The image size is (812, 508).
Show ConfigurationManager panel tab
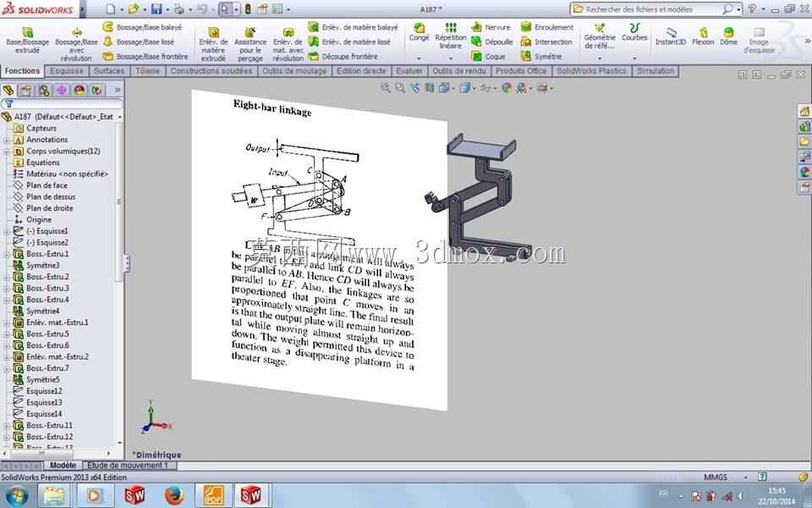[x=43, y=91]
